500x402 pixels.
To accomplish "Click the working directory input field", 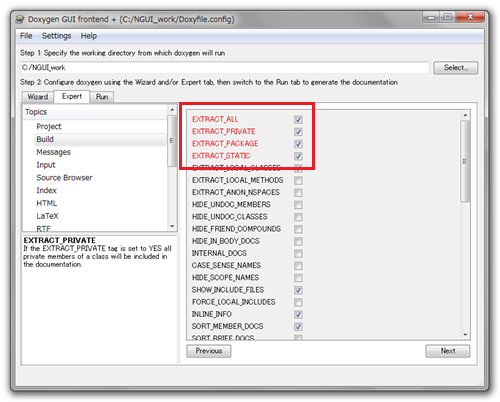I will 224,68.
